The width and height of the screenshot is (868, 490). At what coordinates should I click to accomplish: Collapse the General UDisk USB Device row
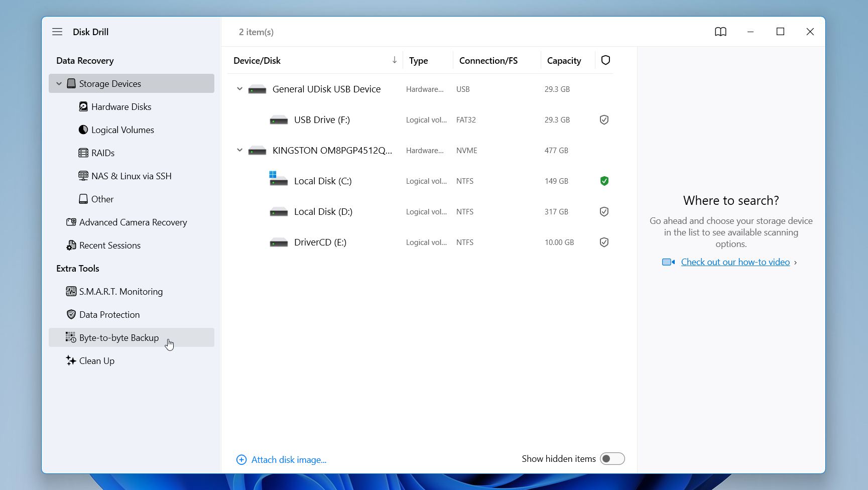tap(239, 89)
